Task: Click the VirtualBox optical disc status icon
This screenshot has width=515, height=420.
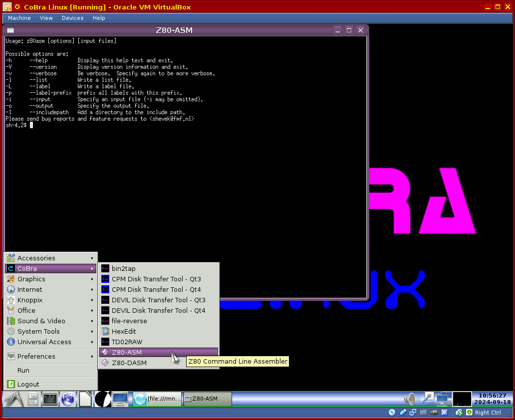Action: tap(392, 413)
